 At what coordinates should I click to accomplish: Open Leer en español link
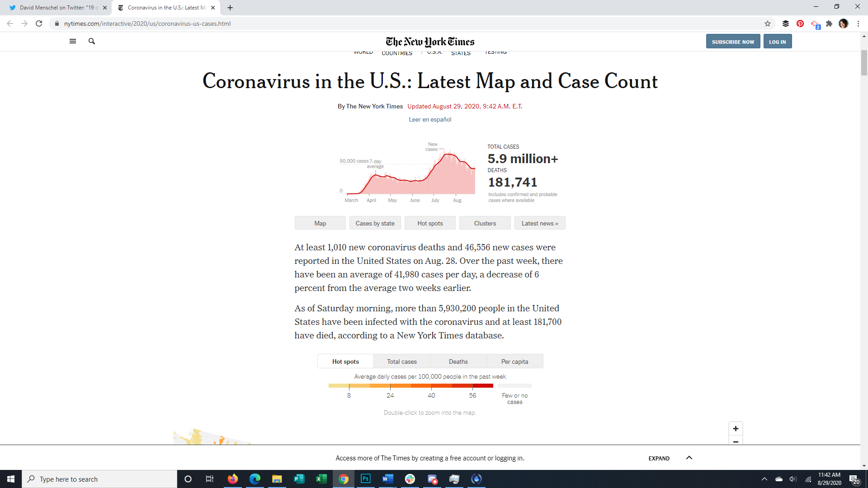coord(430,119)
